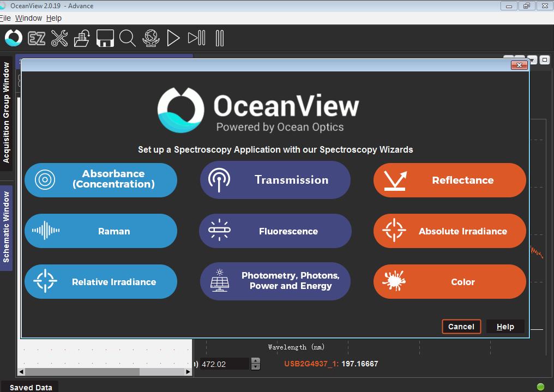Launch EZ mode from the toolbar
The image size is (554, 392).
click(x=36, y=38)
